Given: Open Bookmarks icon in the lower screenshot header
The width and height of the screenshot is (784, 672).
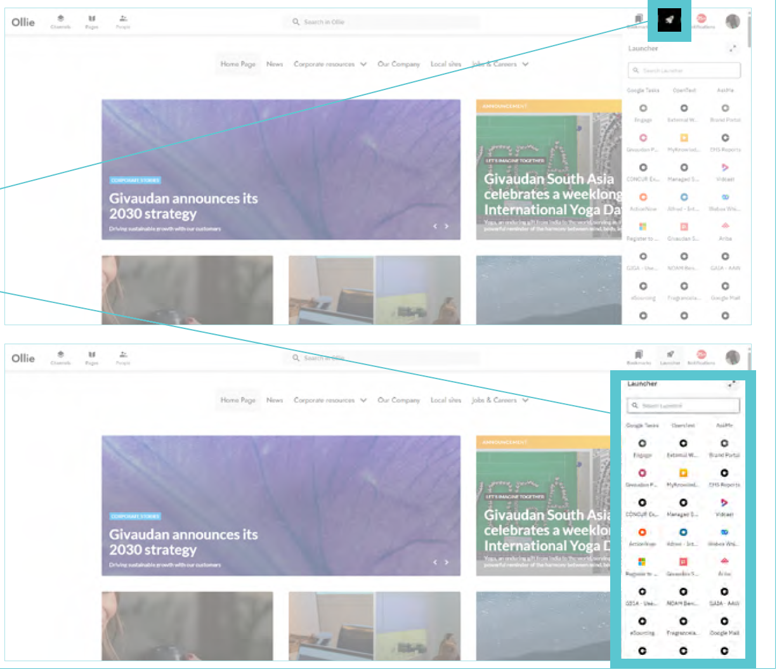Looking at the screenshot, I should [x=639, y=357].
